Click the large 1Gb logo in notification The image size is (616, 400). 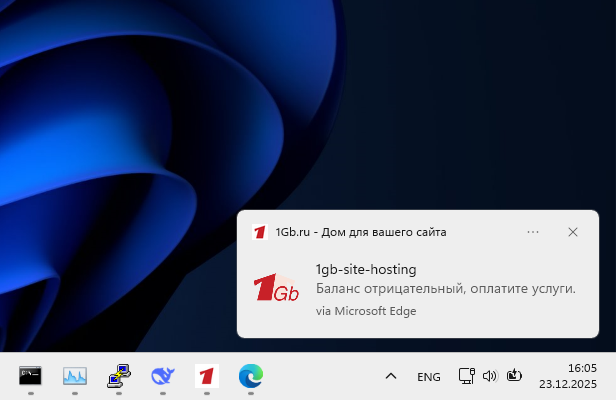point(276,289)
